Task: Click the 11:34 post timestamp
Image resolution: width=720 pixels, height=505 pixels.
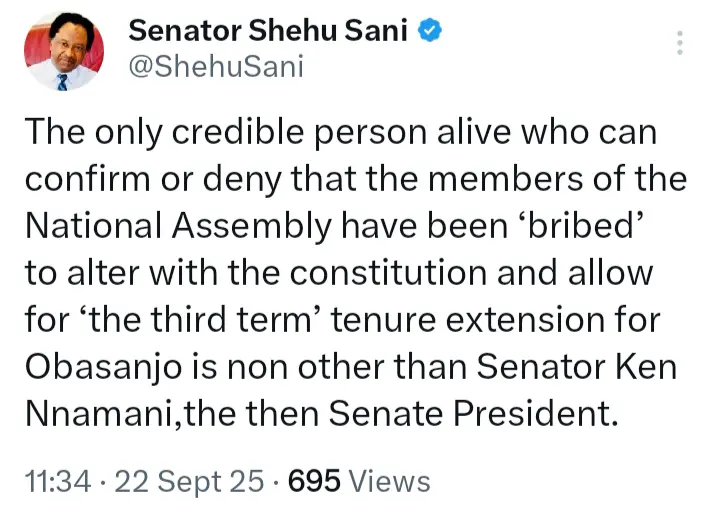Action: (57, 481)
